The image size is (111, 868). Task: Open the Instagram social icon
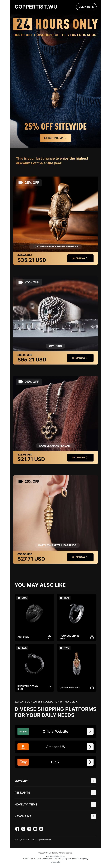click(x=29, y=829)
